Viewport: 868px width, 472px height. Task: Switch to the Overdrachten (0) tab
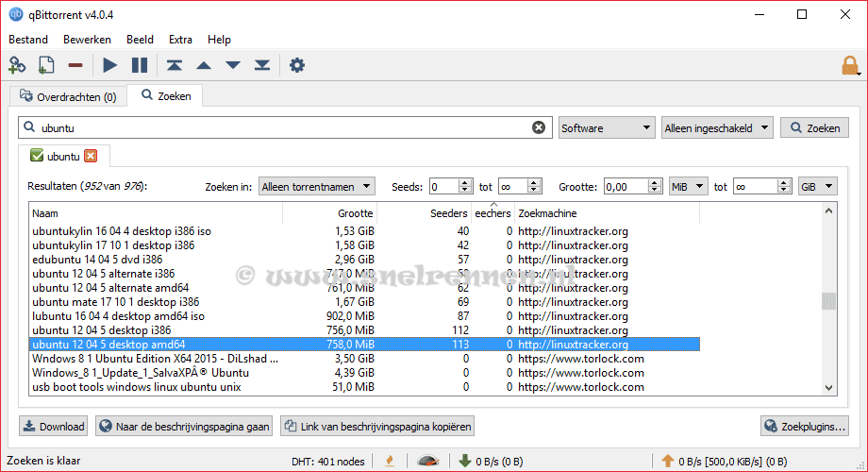(68, 96)
